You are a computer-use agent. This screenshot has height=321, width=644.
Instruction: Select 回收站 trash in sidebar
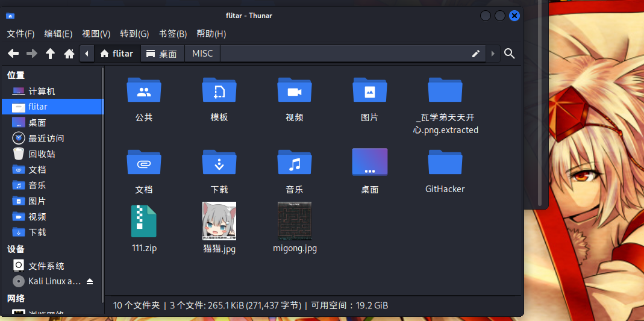(42, 154)
